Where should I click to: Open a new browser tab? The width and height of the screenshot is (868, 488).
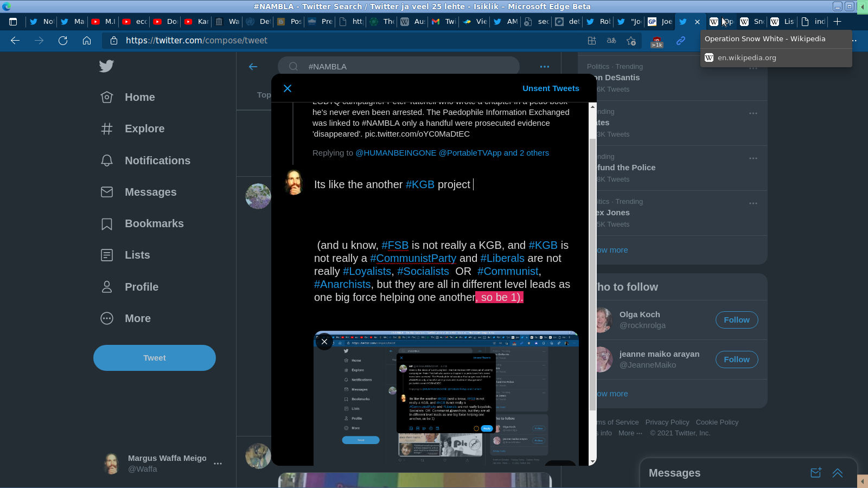837,22
